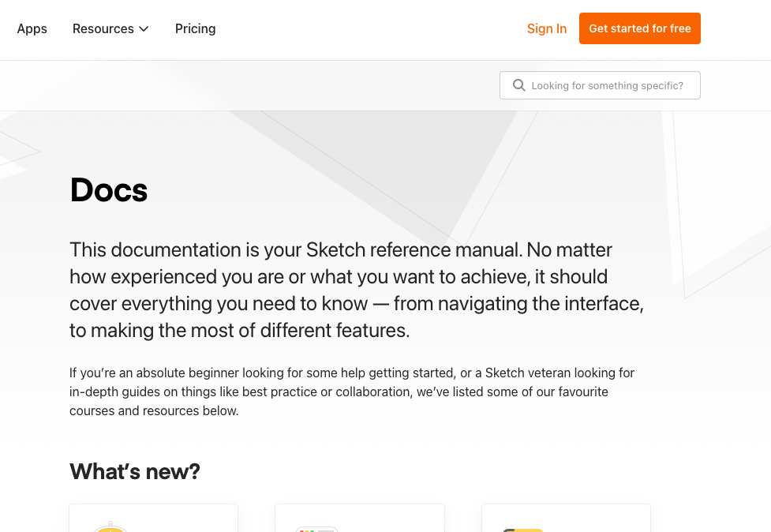Click the magnifying glass search icon

[x=518, y=85]
